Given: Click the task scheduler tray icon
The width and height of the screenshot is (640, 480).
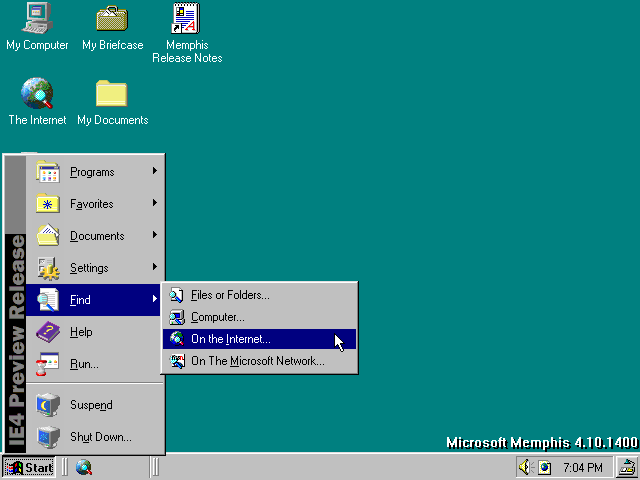Looking at the screenshot, I should pyautogui.click(x=544, y=467).
